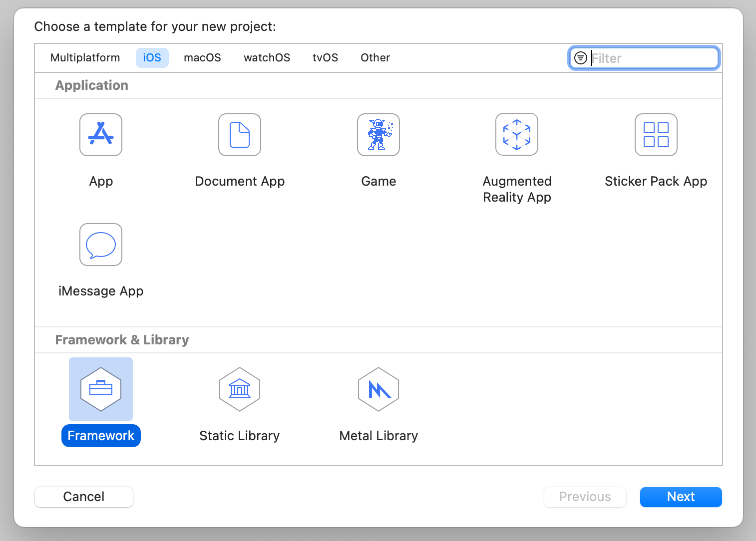756x541 pixels.
Task: Click the filter icon in search field
Action: tap(581, 58)
